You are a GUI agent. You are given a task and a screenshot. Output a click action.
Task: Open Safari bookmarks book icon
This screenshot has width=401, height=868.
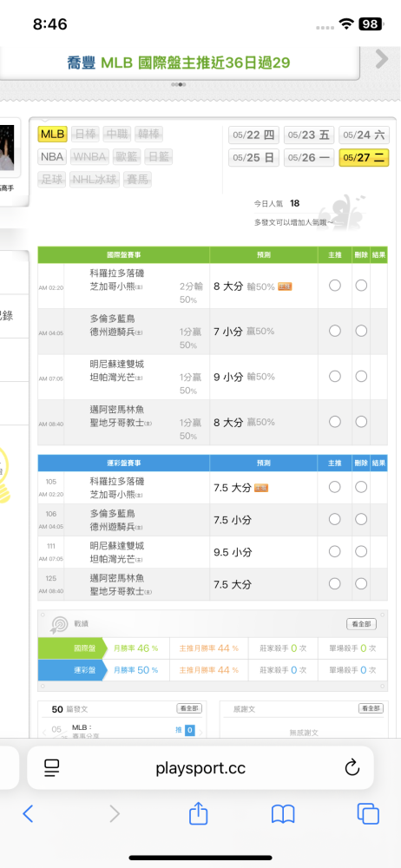point(282,814)
